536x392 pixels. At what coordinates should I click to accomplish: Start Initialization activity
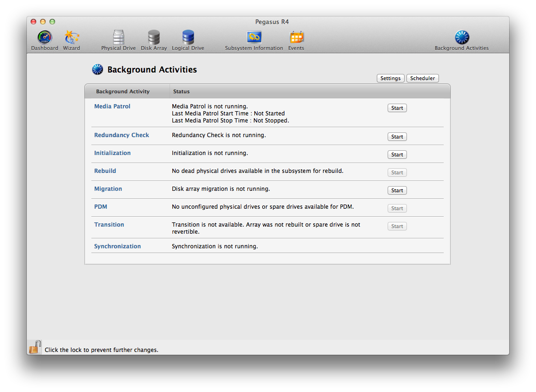[x=397, y=155]
